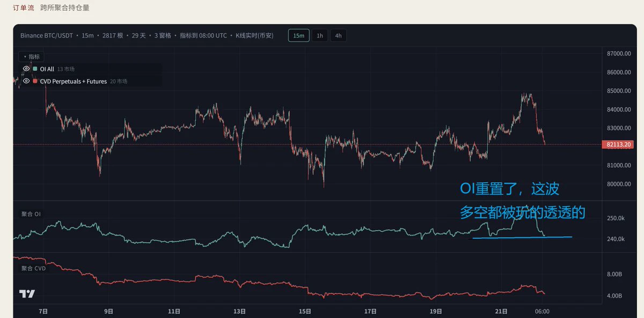Click the TradingView logo icon
Viewport: 644px width, 318px height.
[27, 294]
